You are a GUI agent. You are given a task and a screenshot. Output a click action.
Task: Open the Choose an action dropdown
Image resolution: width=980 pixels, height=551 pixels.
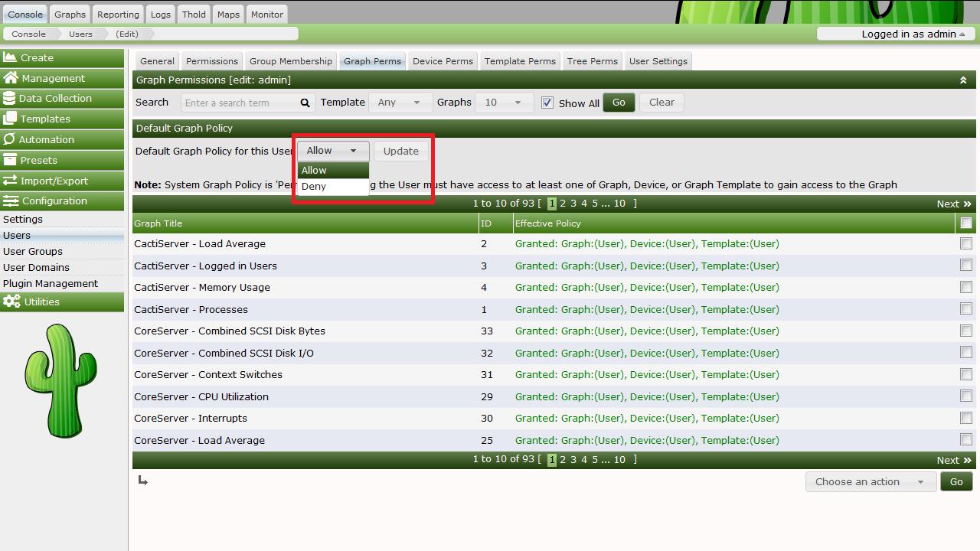870,481
